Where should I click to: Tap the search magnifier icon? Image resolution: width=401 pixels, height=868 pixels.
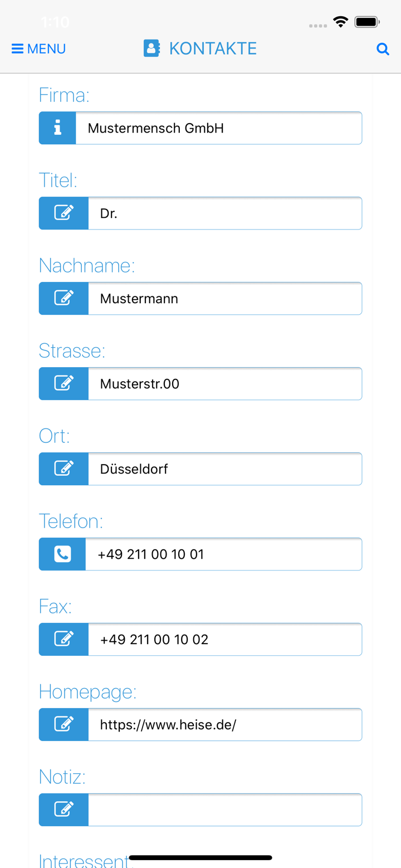click(383, 49)
